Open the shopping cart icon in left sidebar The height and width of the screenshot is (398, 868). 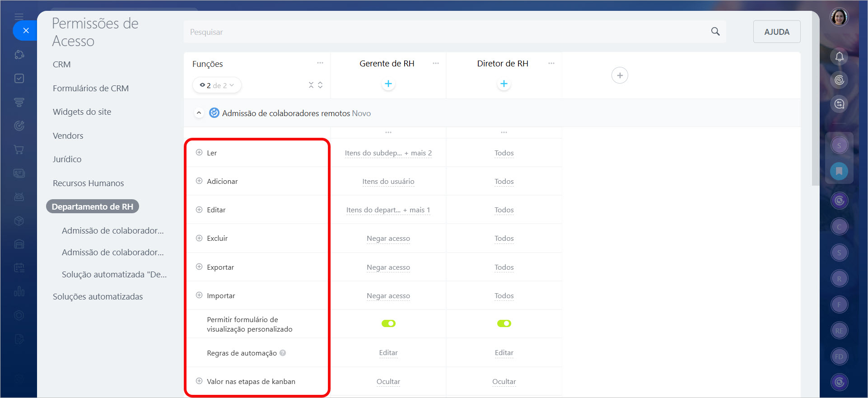click(x=19, y=150)
